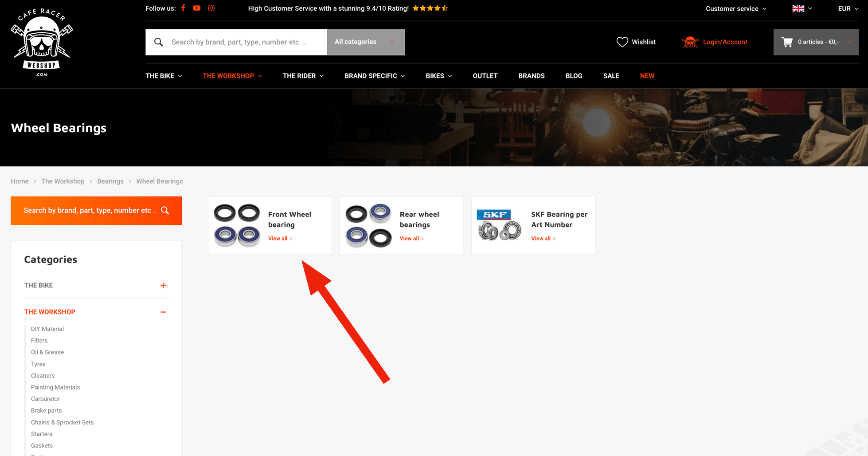This screenshot has width=868, height=456.
Task: Select Brake parts in the sidebar
Action: tap(47, 410)
